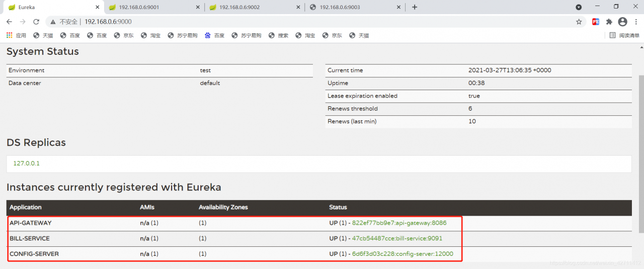The width and height of the screenshot is (644, 269).
Task: Click the red FE extension icon
Action: pos(596,22)
